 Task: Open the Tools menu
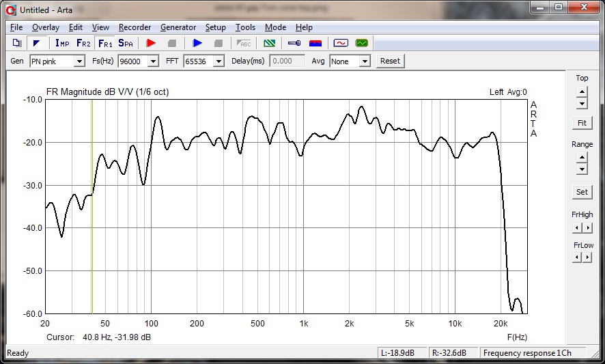point(245,27)
